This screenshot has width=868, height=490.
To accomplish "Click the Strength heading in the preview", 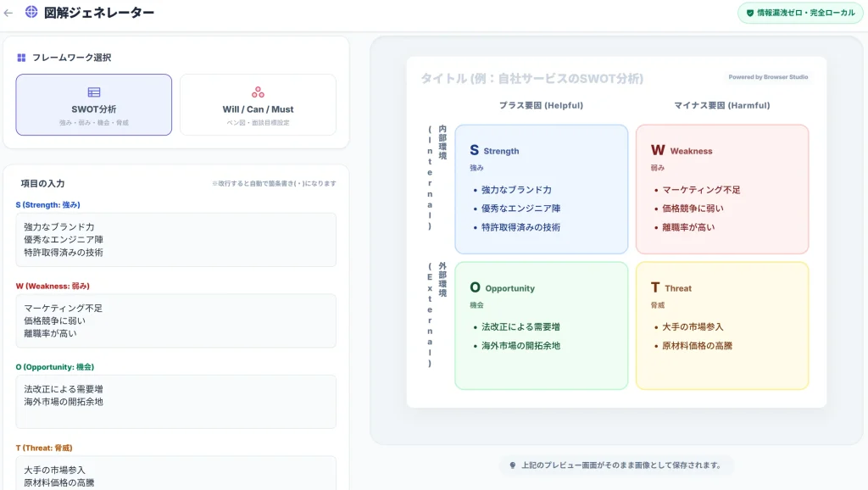I will 501,151.
